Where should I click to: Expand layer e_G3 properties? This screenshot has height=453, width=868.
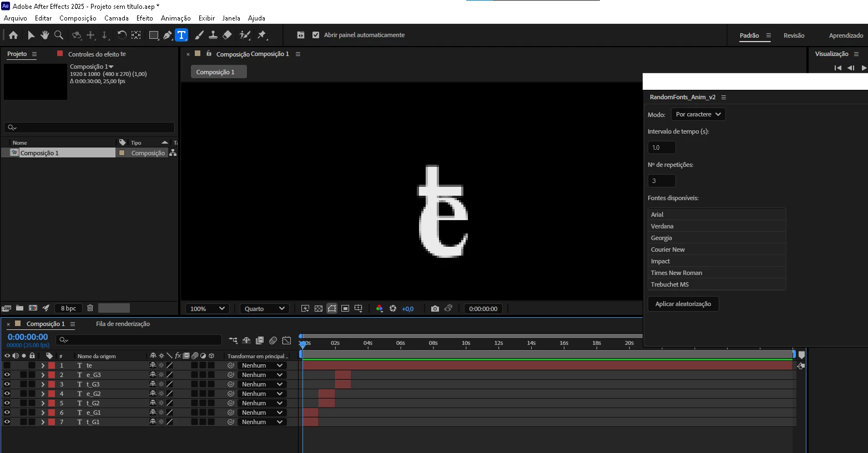pyautogui.click(x=43, y=375)
